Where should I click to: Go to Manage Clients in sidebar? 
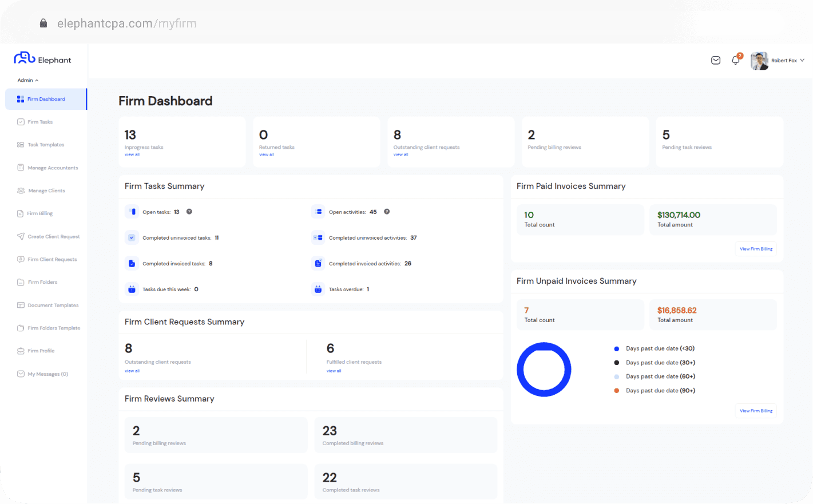[x=46, y=191]
